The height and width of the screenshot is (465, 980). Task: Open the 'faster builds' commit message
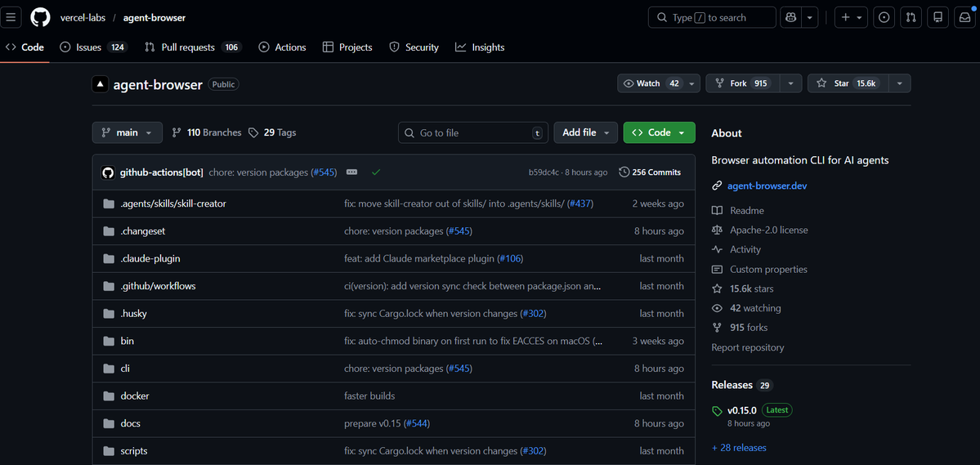pyautogui.click(x=369, y=396)
